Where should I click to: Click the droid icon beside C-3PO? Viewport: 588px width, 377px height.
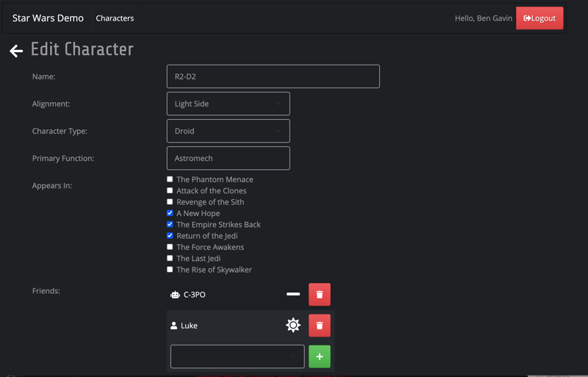pos(175,295)
